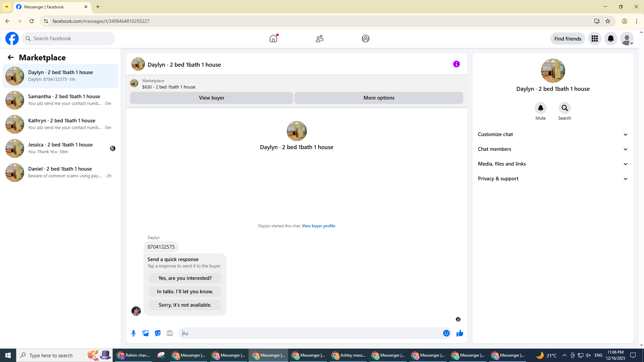Close the Messenger browser tab
The height and width of the screenshot is (362, 644).
tap(86, 7)
